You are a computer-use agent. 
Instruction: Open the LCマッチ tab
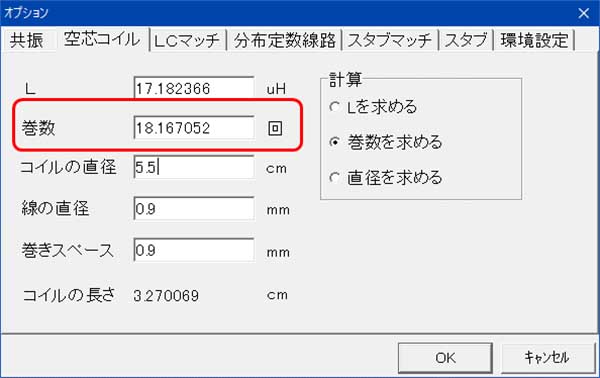[188, 40]
